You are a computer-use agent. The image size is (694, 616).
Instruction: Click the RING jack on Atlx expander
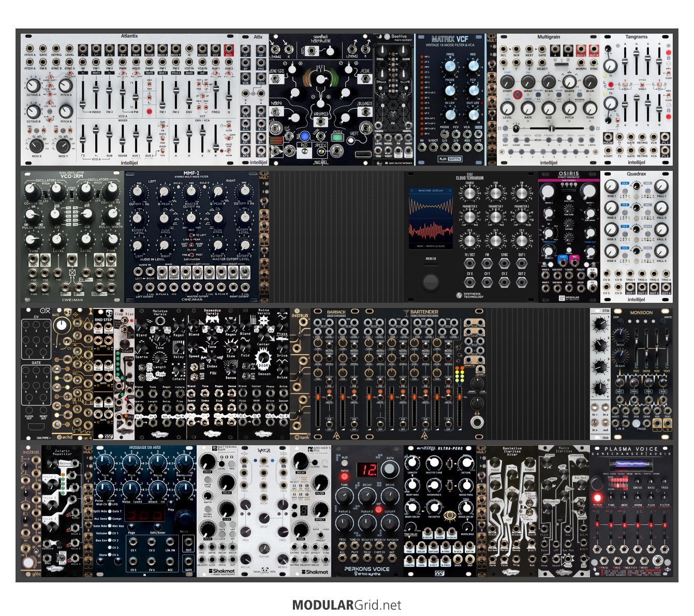[x=261, y=78]
